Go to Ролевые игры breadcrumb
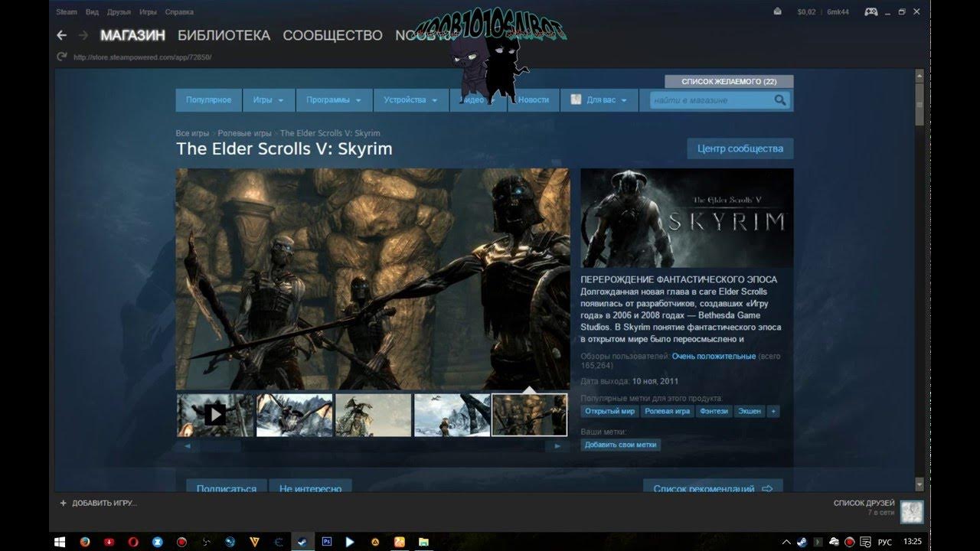This screenshot has width=980, height=551. [244, 133]
